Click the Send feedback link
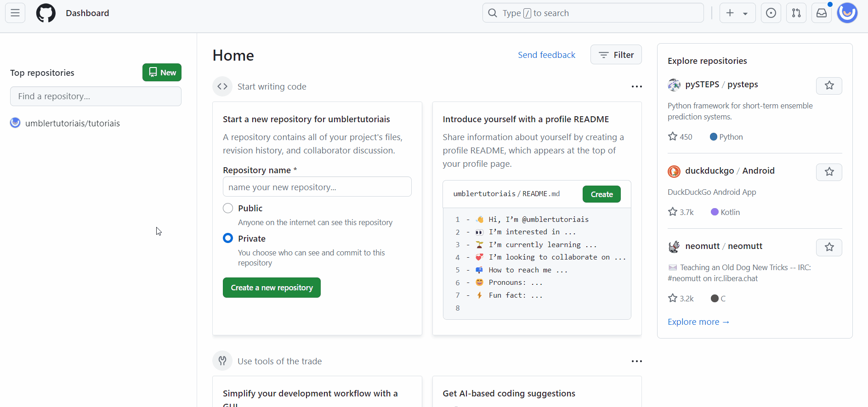 point(546,55)
